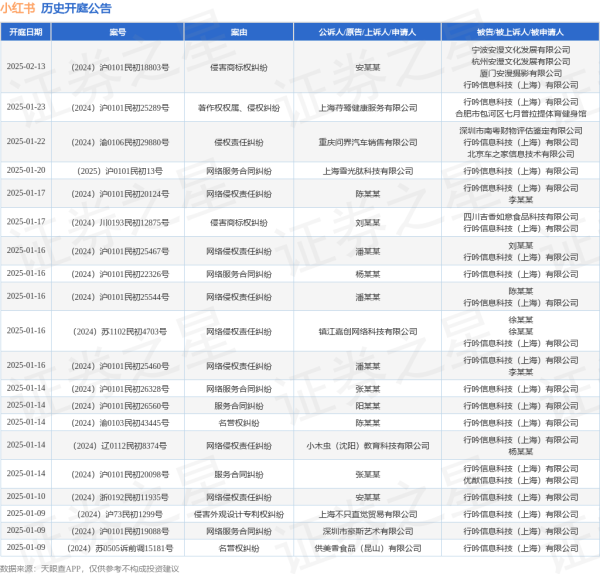Click defendant 合肥市包河区七月普拉提体育健身馆
Screen dimensions: 600x574
tap(521, 114)
